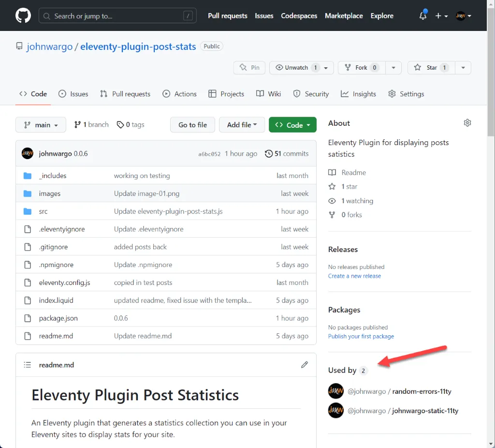Click johnwargo avatar in latest commit row

coord(28,153)
